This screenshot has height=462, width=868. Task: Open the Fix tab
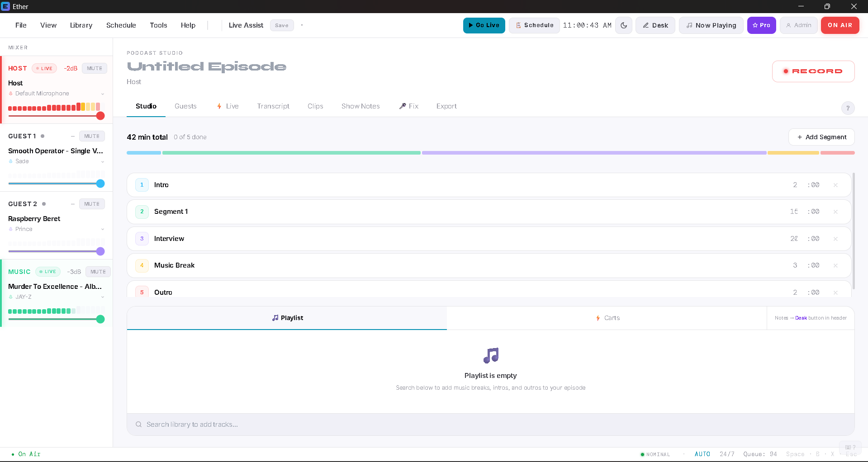point(409,106)
